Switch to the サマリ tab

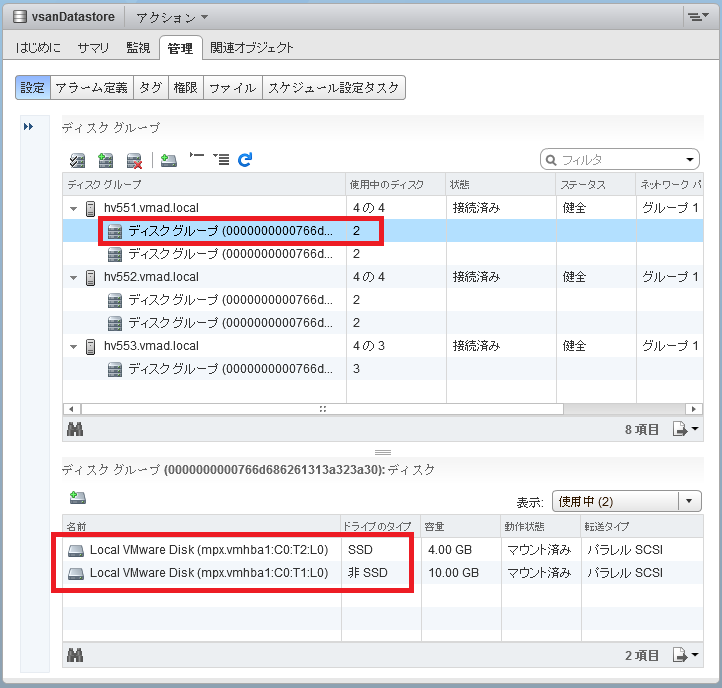93,47
